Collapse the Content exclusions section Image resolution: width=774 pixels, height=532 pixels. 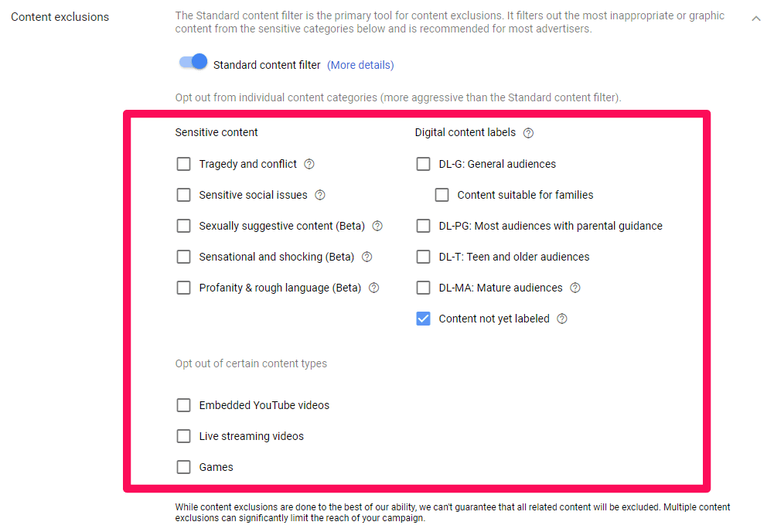click(756, 19)
